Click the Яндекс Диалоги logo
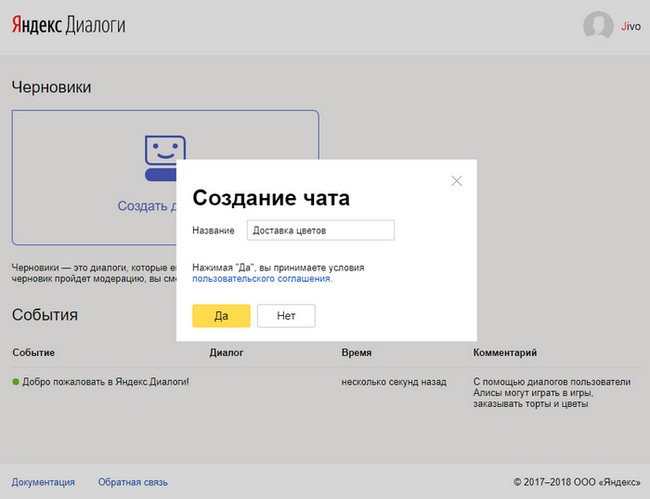Viewport: 650px width, 499px height. point(68,25)
